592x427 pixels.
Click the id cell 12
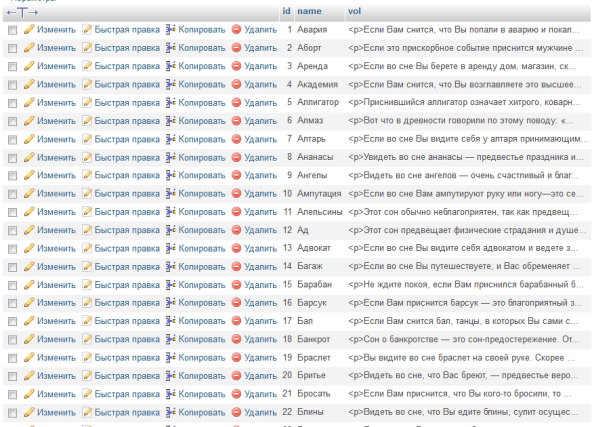pyautogui.click(x=287, y=230)
